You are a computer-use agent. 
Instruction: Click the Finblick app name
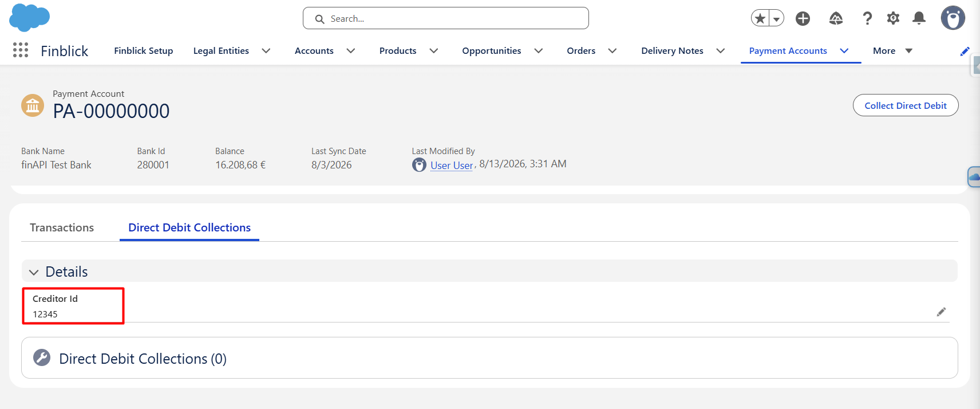coord(65,51)
